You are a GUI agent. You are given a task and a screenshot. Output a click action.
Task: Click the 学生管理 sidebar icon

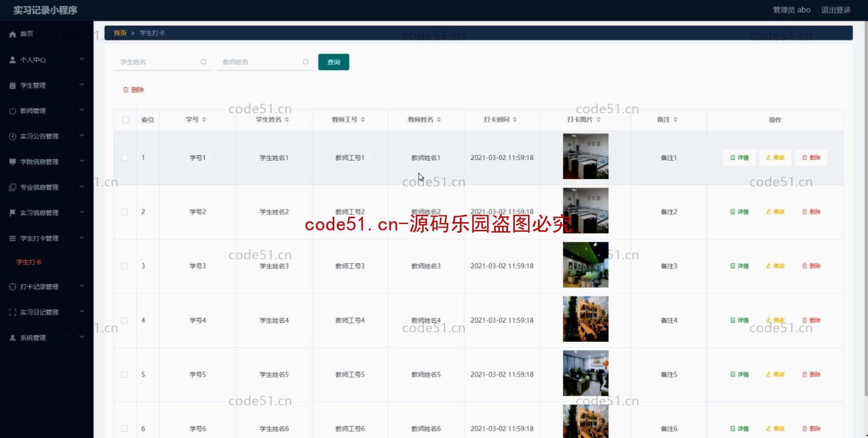[x=13, y=85]
